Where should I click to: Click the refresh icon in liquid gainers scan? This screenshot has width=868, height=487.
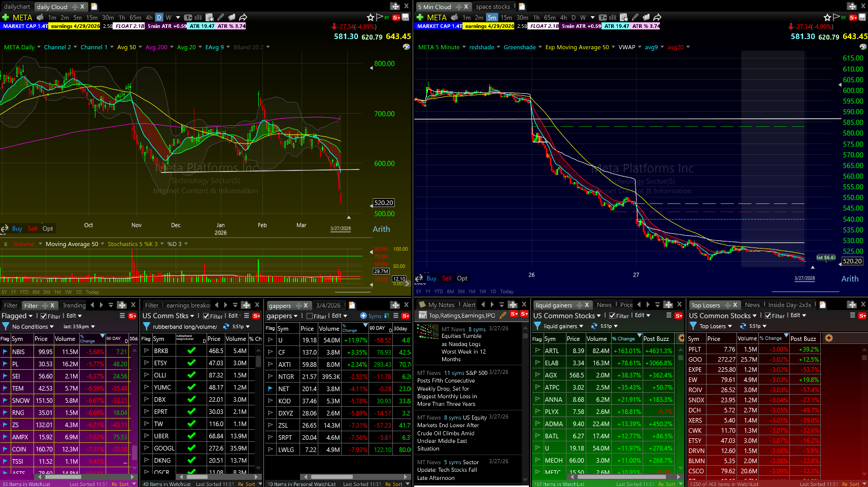click(x=594, y=326)
